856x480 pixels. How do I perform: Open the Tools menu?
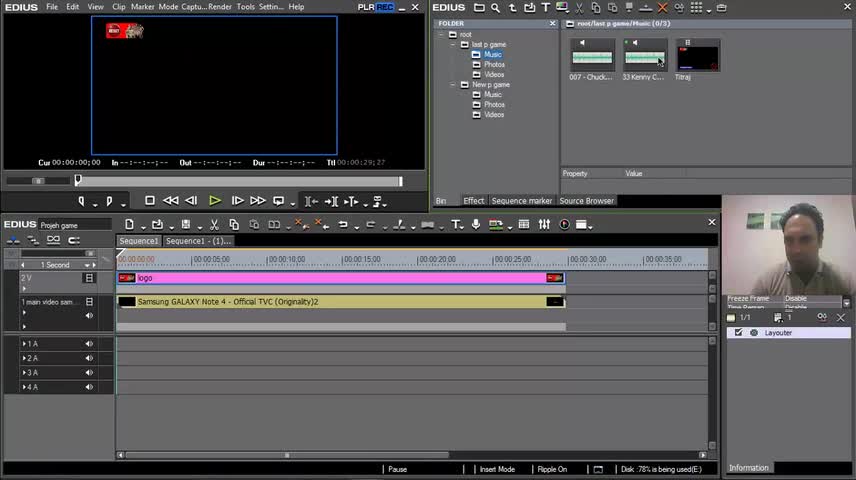tap(245, 7)
